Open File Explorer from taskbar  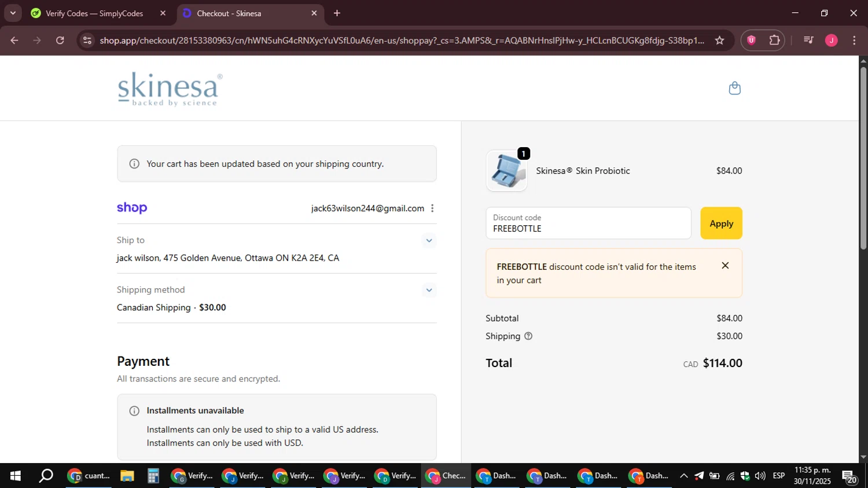pyautogui.click(x=127, y=476)
